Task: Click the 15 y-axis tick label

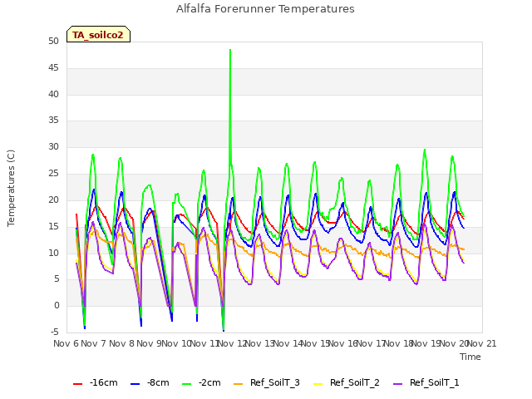Action: point(53,226)
